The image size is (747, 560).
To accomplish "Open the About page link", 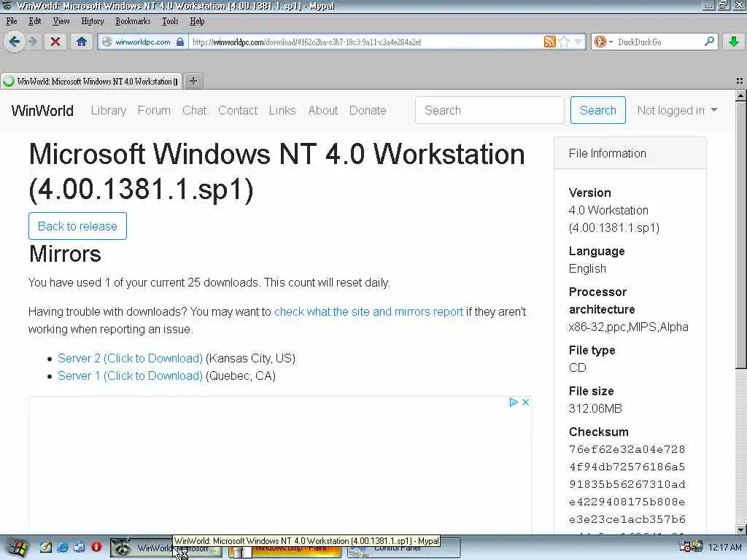I will (x=323, y=111).
